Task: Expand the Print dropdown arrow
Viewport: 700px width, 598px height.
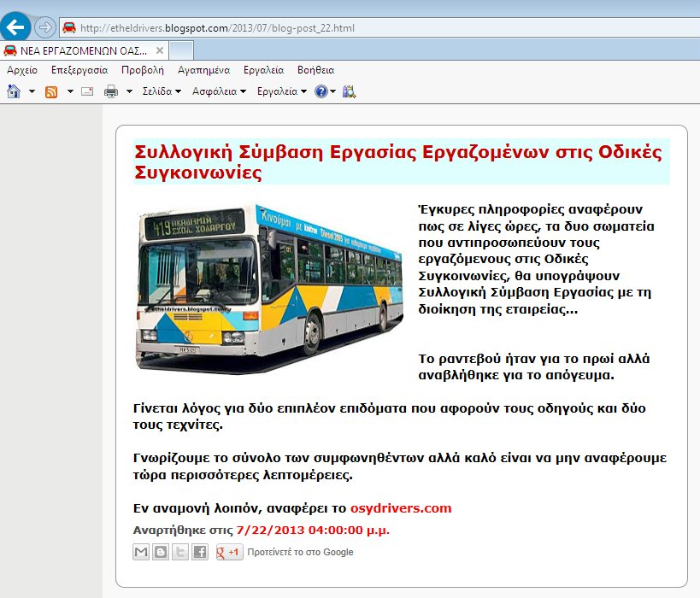Action: pyautogui.click(x=129, y=91)
